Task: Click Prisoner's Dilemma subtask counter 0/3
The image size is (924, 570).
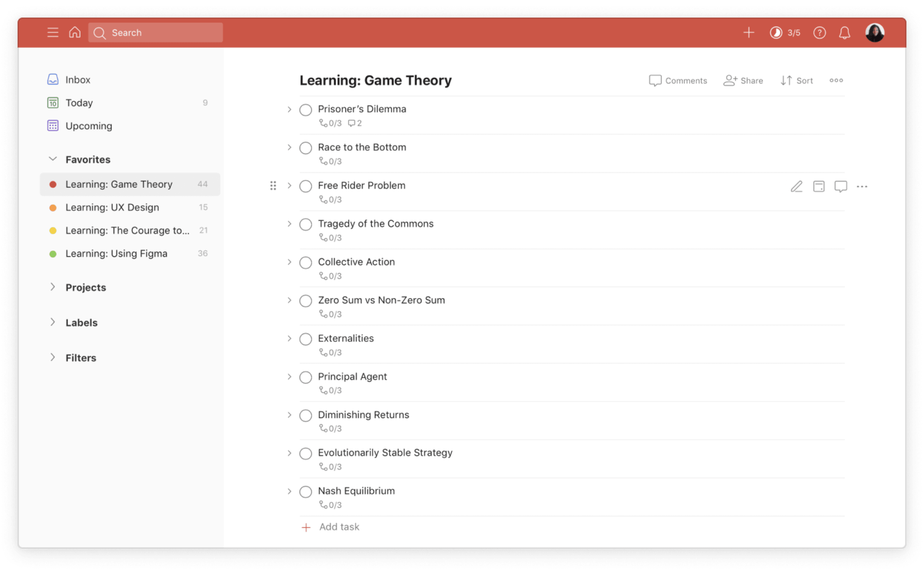Action: coord(330,123)
